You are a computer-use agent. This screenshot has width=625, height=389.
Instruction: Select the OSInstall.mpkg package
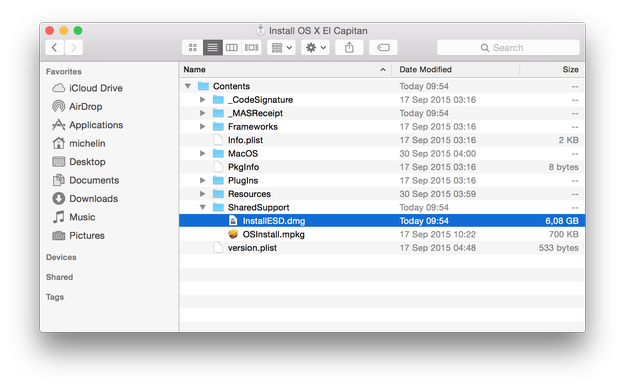[x=382, y=234]
